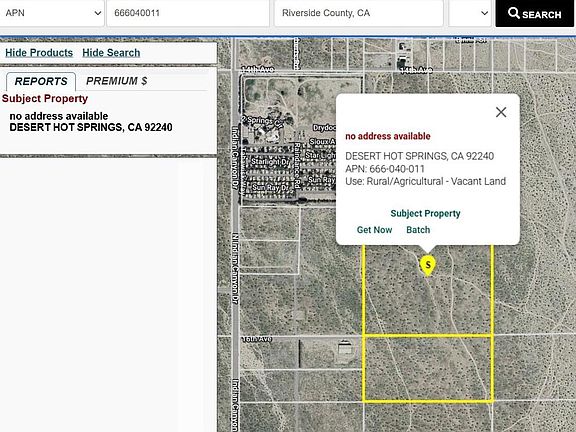The height and width of the screenshot is (432, 576).
Task: Select Get Now in the popup
Action: tap(374, 230)
